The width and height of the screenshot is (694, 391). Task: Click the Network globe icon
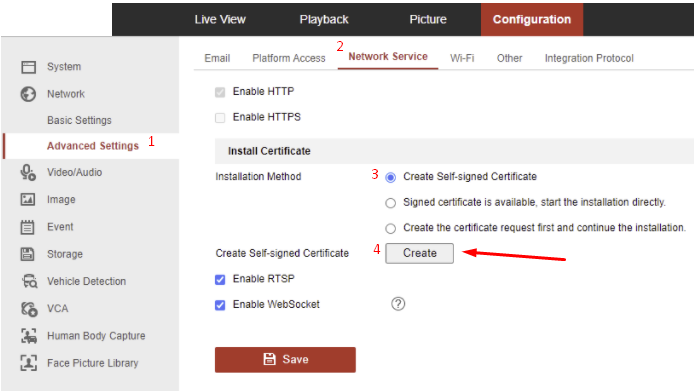(28, 94)
